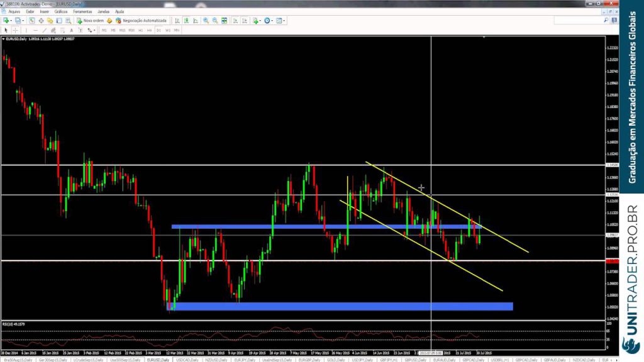Click the arrows objects icon
The width and height of the screenshot is (644, 362).
point(89,30)
